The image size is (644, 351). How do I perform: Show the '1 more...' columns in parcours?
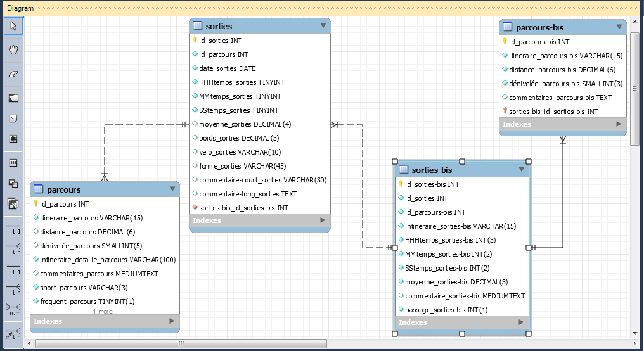pyautogui.click(x=105, y=312)
